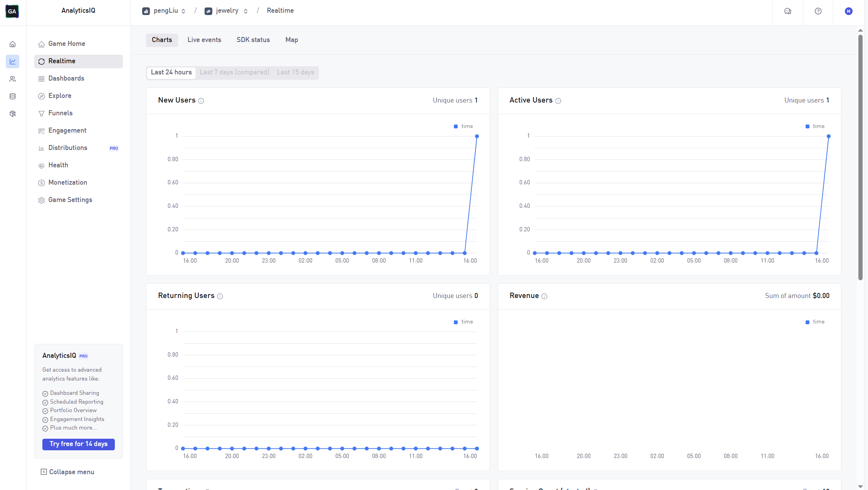Click the Revenue info icon
Image resolution: width=868 pixels, height=490 pixels.
[544, 296]
